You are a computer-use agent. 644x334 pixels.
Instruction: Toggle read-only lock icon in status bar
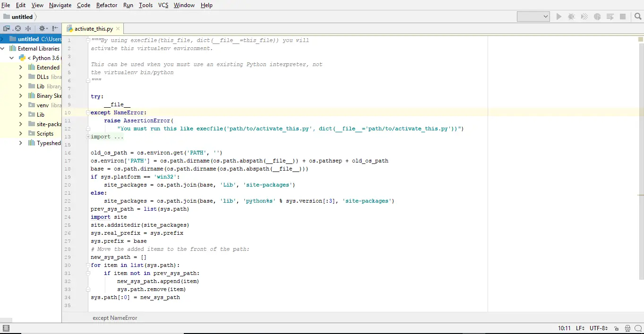(x=616, y=328)
